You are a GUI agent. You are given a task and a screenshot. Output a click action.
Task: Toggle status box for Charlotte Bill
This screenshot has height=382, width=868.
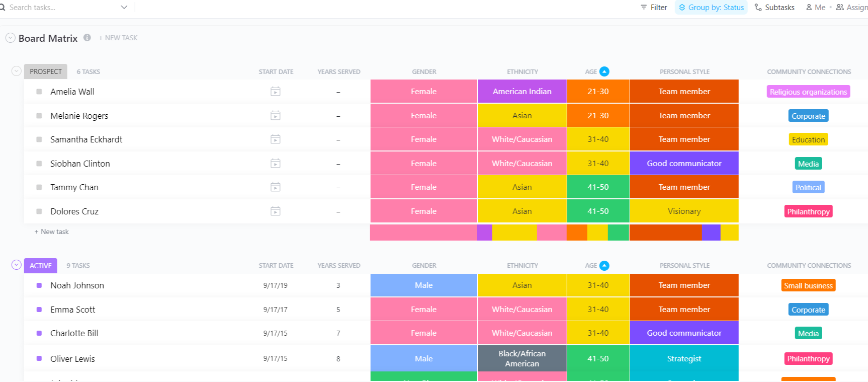(x=39, y=333)
